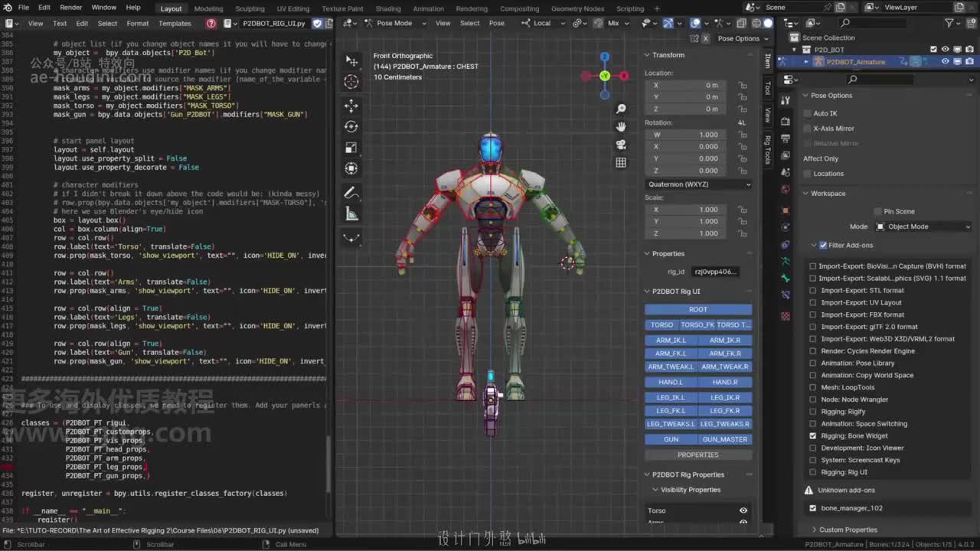Select the Move tool in viewport toolbar
This screenshot has width=980, height=551.
click(351, 105)
